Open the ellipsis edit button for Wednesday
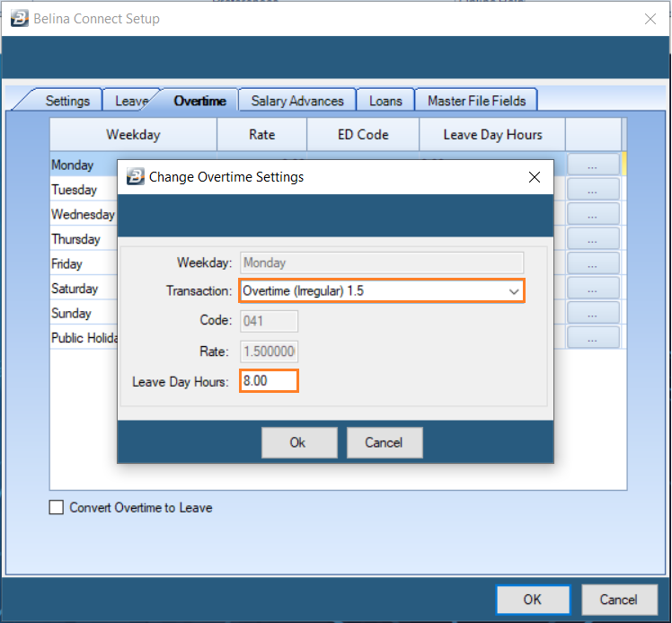Screen dimensions: 672x623 [x=593, y=214]
